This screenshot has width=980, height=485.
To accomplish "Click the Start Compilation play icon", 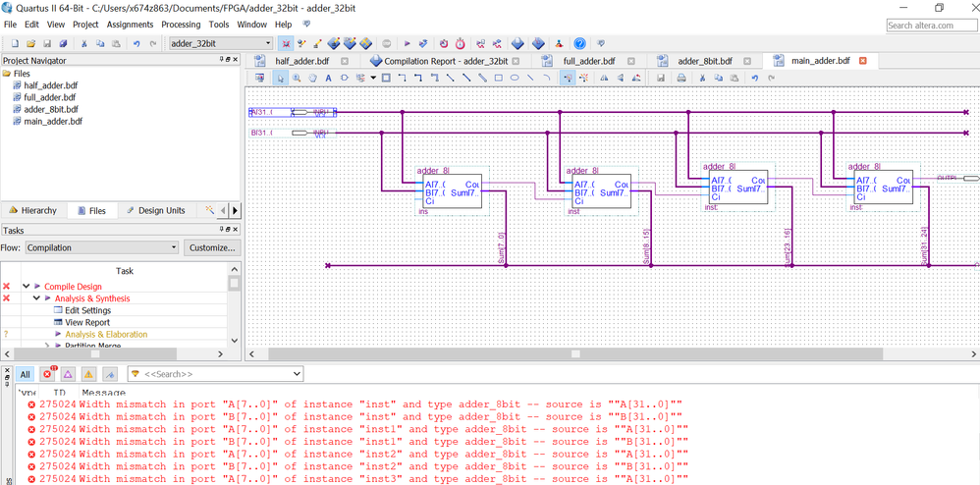I will (407, 43).
